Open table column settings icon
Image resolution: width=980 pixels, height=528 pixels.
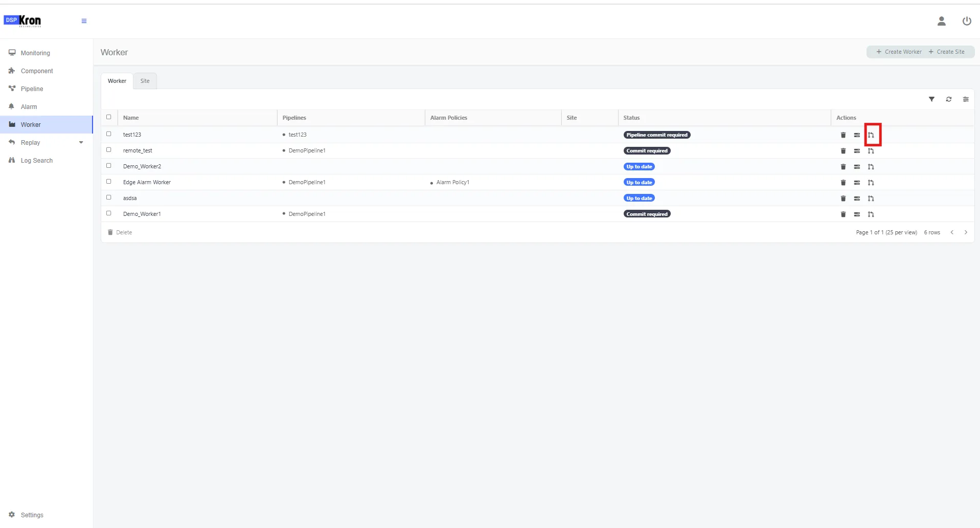(966, 99)
